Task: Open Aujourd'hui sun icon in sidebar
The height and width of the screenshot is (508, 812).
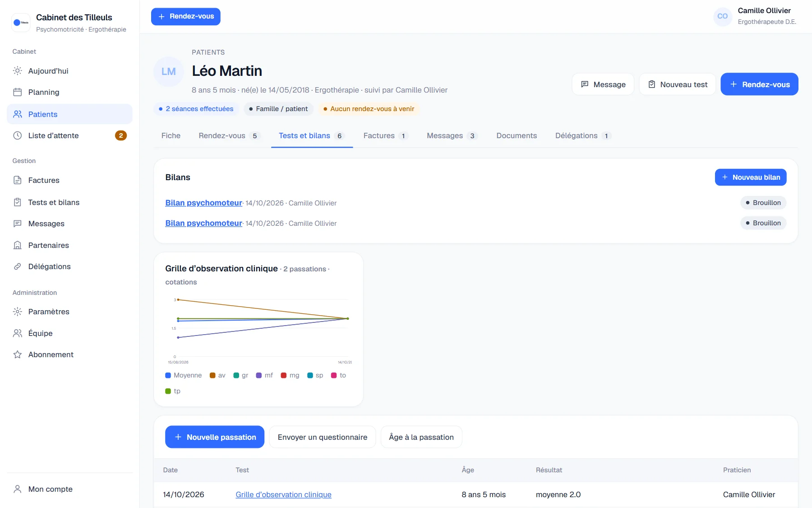Action: click(18, 71)
